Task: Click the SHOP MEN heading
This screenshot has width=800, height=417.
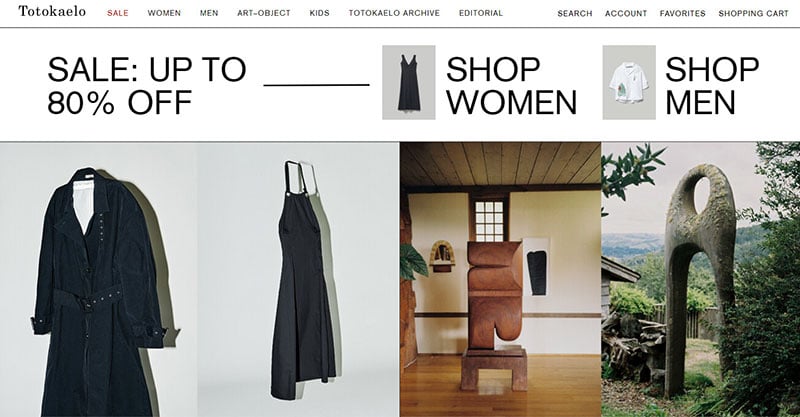Action: [712, 85]
